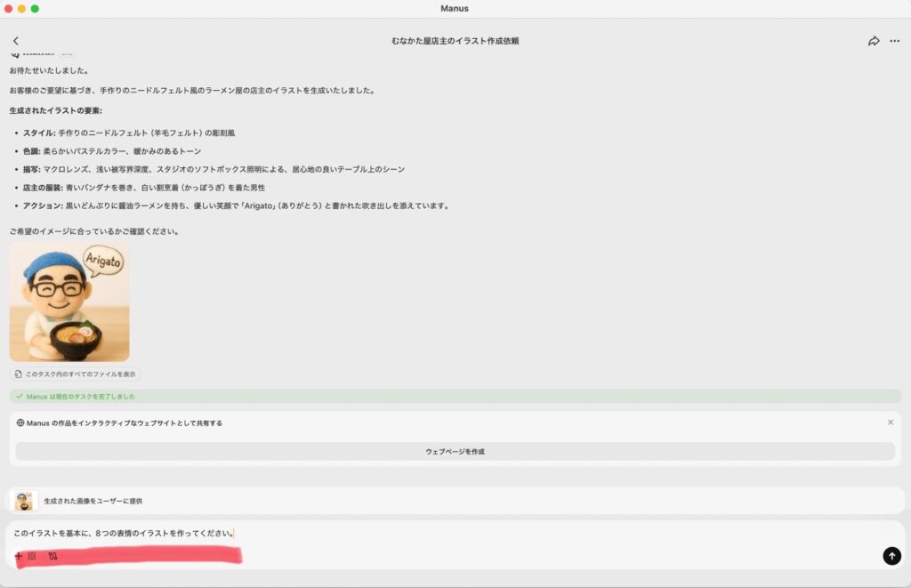
Task: Click the image icon in input toolbar
Action: coord(32,556)
